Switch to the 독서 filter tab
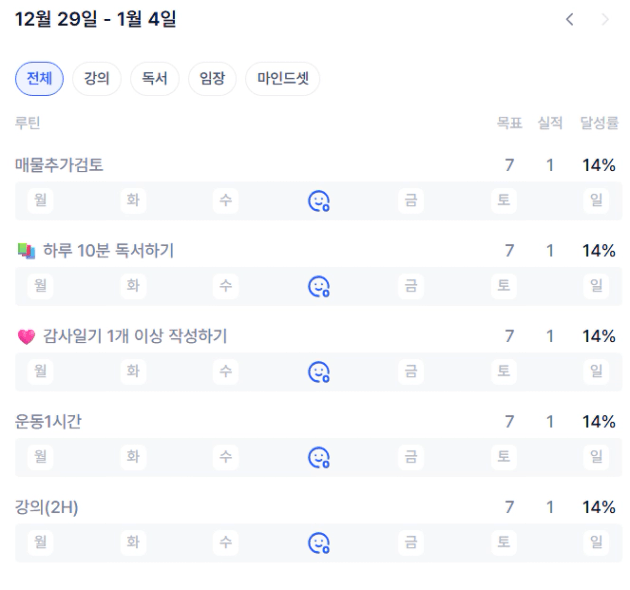 pyautogui.click(x=154, y=79)
